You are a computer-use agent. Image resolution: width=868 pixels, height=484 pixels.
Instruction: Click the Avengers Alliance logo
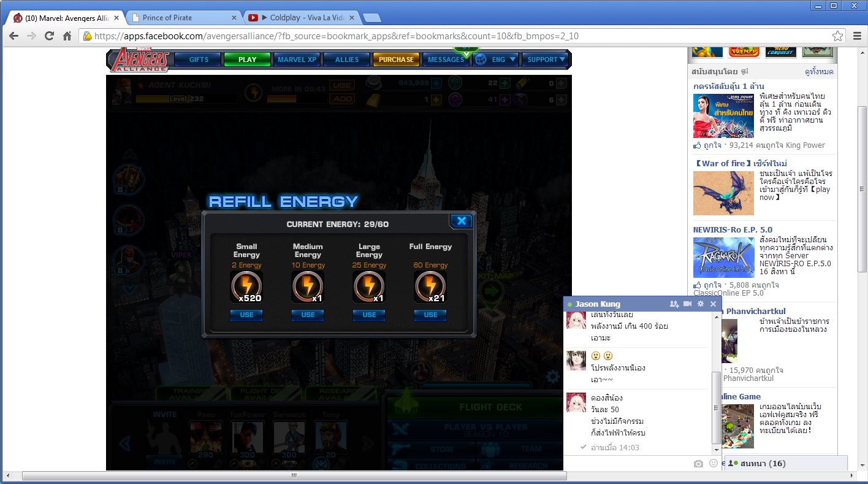pyautogui.click(x=140, y=60)
